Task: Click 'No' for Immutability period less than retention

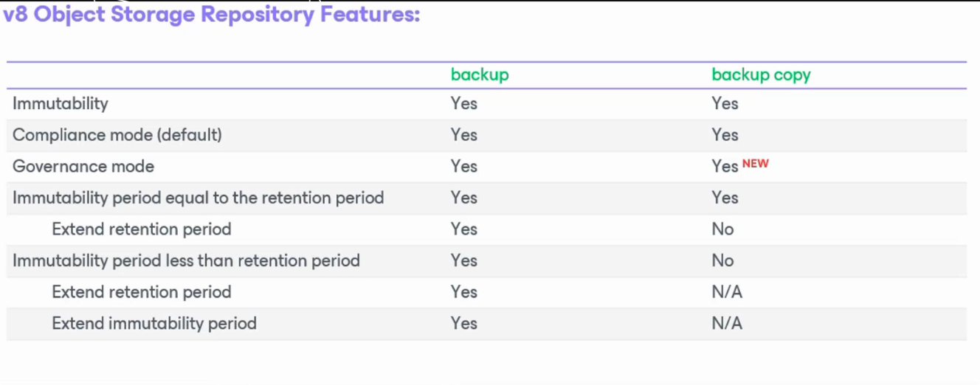Action: 722,260
